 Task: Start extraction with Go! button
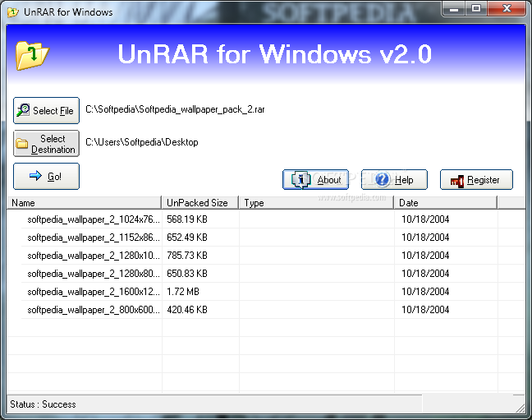[47, 177]
